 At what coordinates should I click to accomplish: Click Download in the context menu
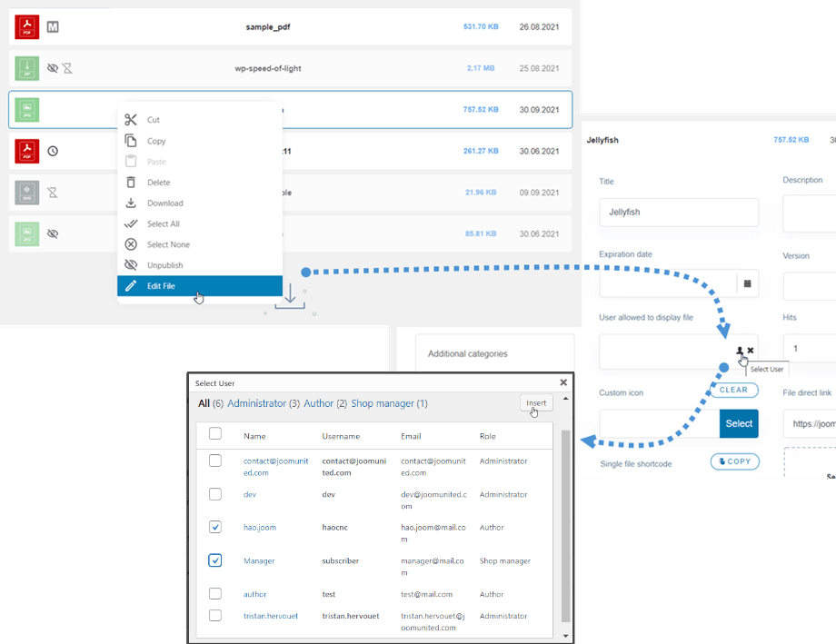tap(164, 203)
